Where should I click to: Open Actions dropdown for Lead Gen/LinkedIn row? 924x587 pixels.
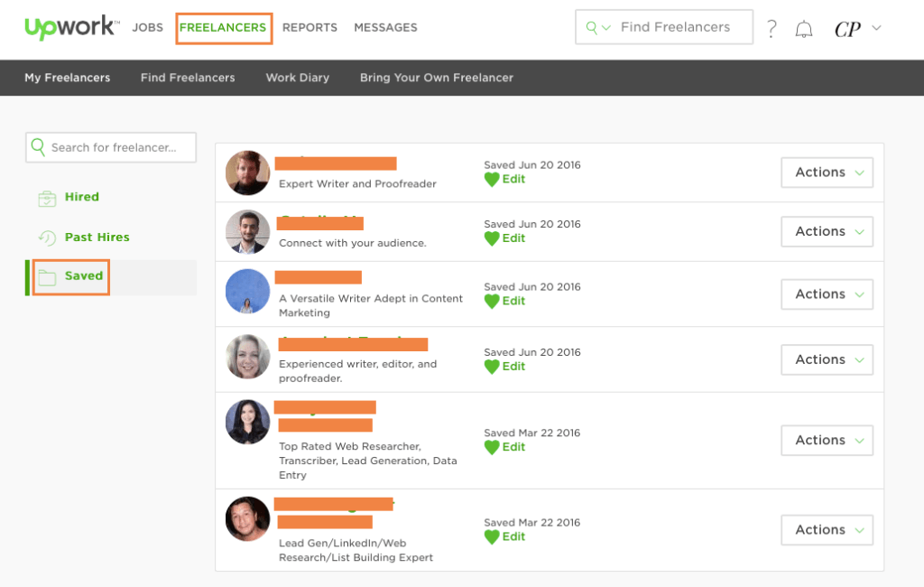click(827, 530)
